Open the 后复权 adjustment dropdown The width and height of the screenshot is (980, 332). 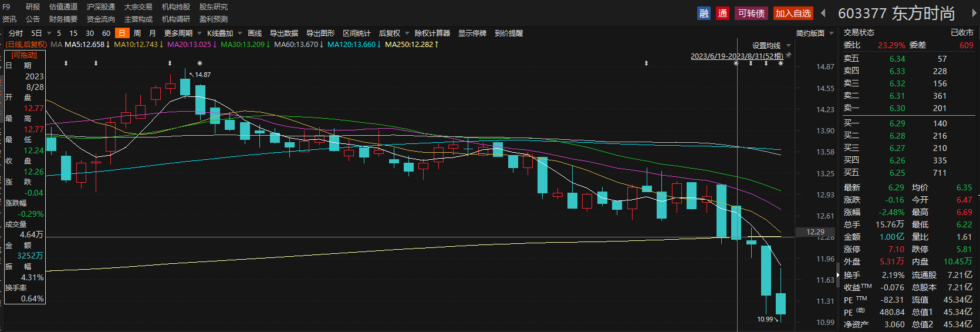coord(393,33)
